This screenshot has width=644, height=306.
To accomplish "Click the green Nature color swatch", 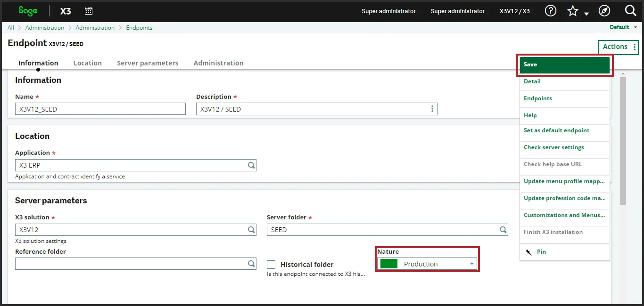I will tap(389, 264).
